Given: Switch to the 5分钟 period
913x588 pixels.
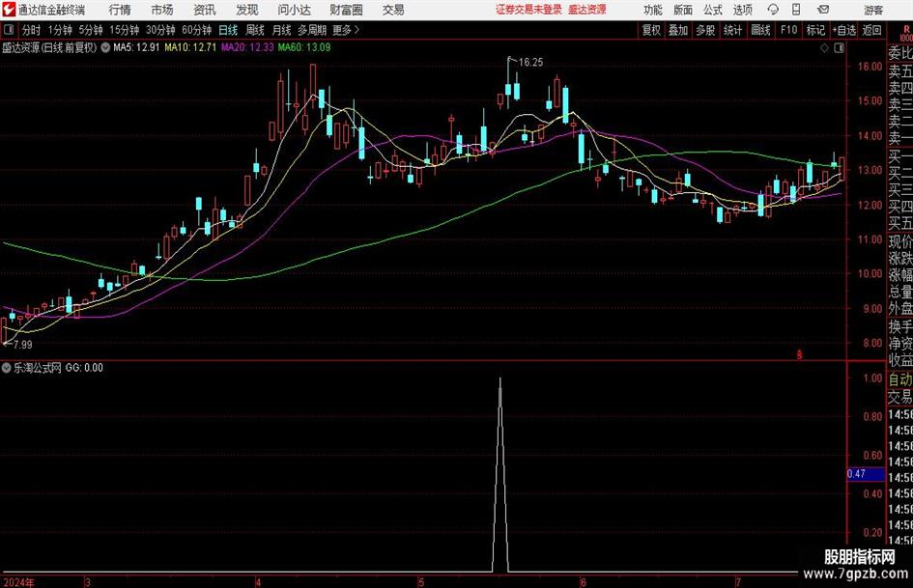Looking at the screenshot, I should pos(90,30).
